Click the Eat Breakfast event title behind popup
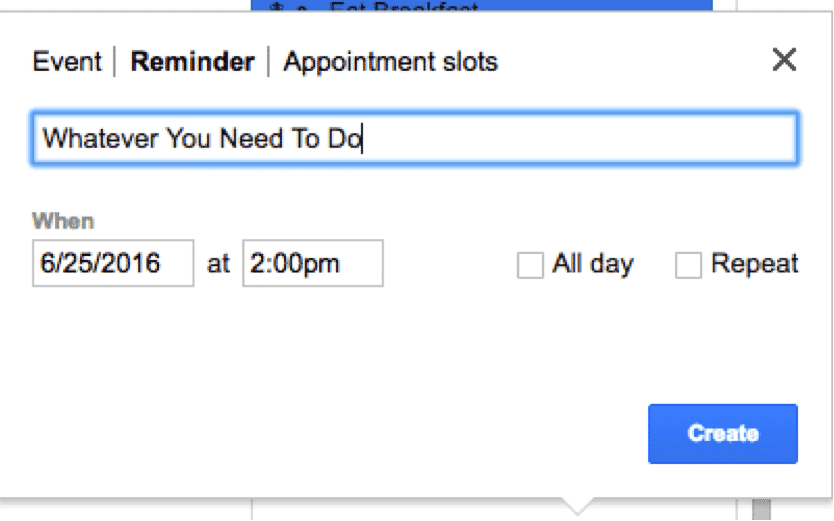 pos(404,6)
